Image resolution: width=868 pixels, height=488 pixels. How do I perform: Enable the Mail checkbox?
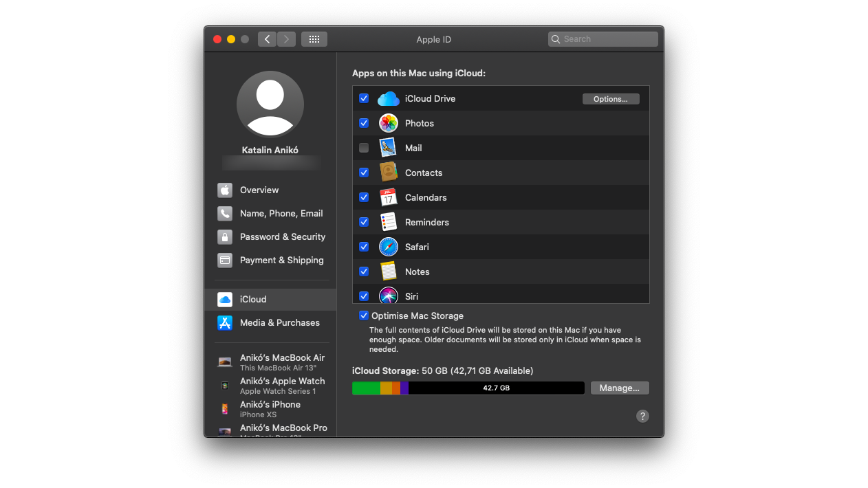coord(364,148)
